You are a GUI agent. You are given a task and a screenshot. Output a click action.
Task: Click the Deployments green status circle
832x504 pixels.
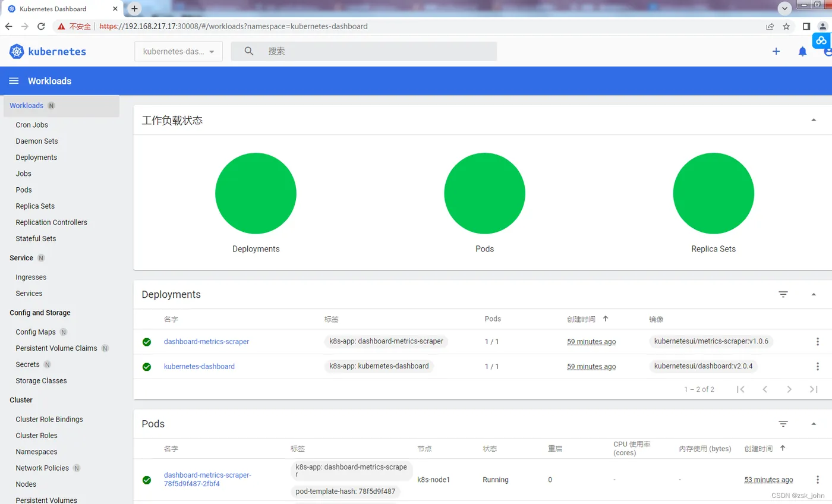pyautogui.click(x=256, y=193)
